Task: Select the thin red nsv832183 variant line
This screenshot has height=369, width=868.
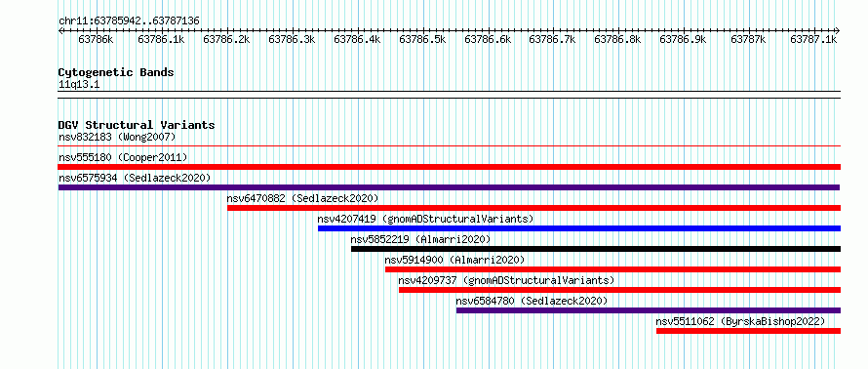Action: point(449,146)
